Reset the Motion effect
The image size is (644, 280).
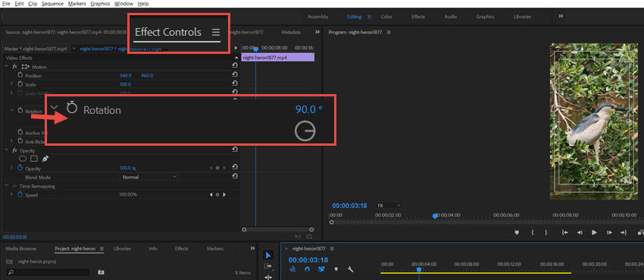click(235, 66)
